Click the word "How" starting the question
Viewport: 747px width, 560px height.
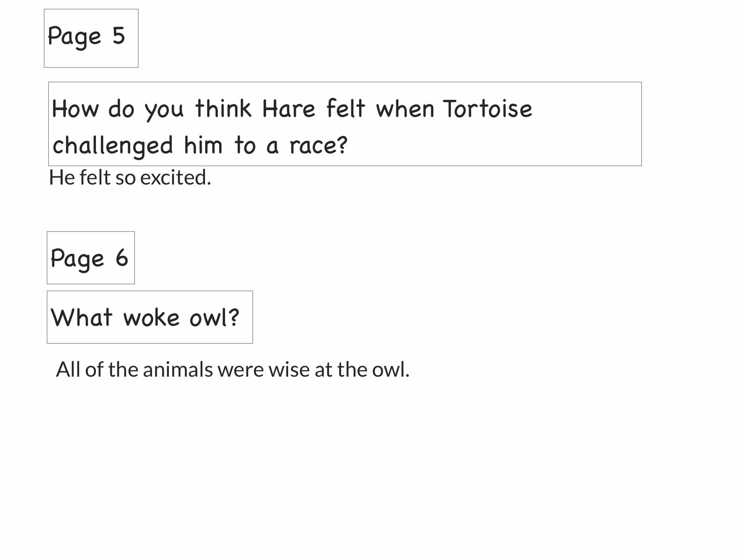(x=76, y=109)
